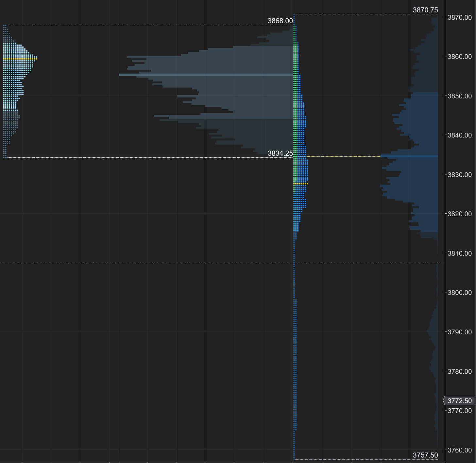Click the 3800.00 price axis label
Image resolution: width=476 pixels, height=463 pixels.
(459, 293)
